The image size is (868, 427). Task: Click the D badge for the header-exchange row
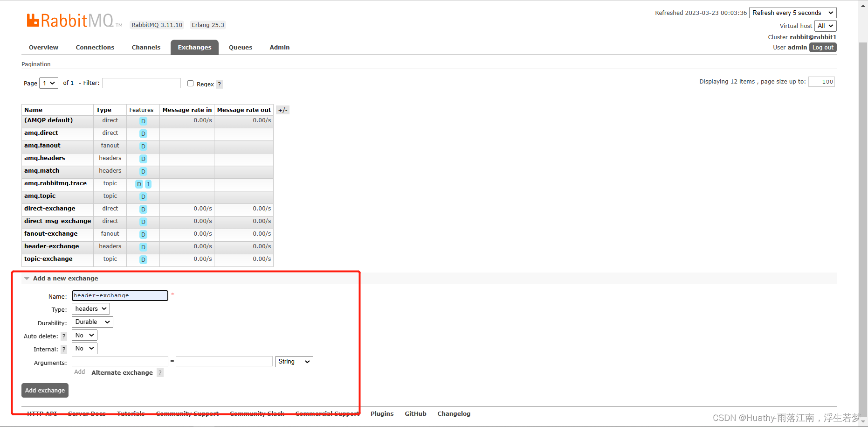[x=143, y=247]
